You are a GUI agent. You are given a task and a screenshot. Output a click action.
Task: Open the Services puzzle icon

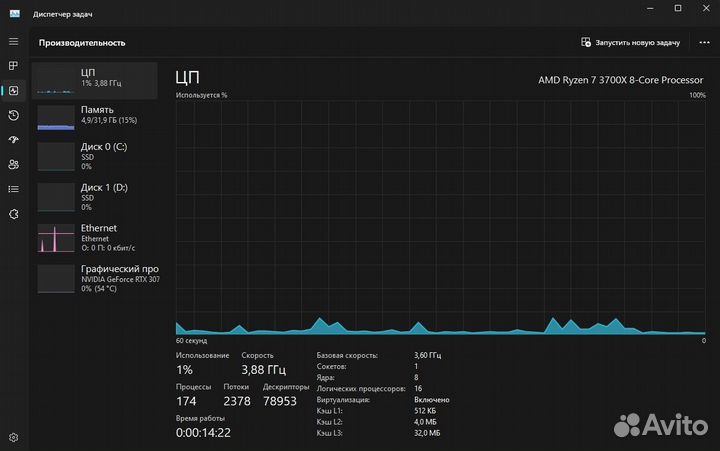click(x=13, y=213)
